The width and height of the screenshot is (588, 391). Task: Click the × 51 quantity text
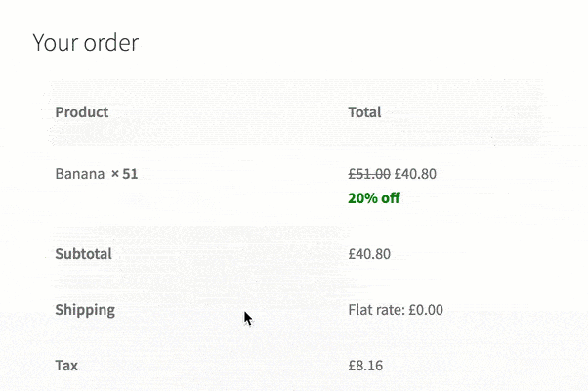(x=124, y=174)
